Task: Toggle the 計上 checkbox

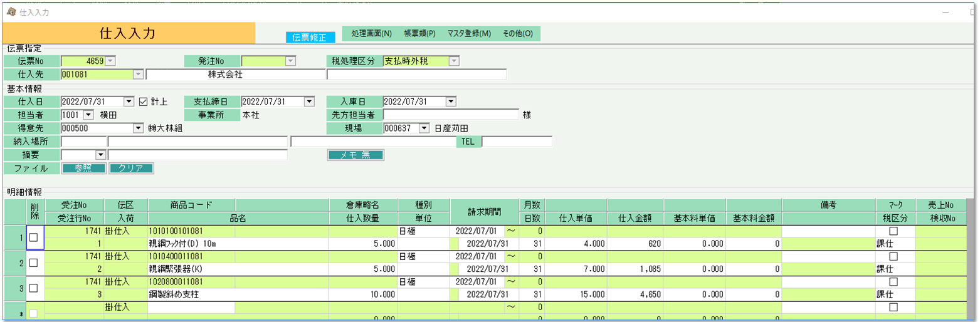Action: coord(143,101)
